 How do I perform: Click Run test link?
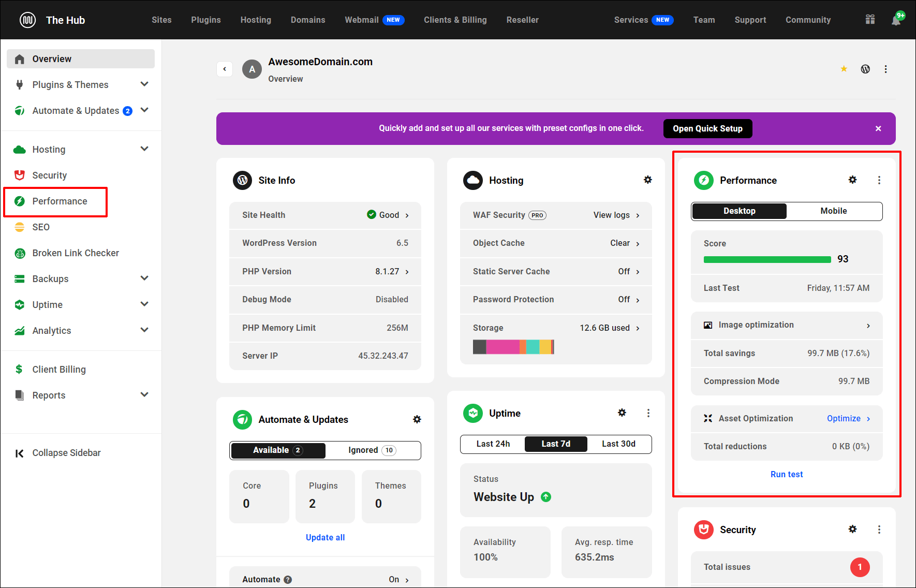(787, 474)
